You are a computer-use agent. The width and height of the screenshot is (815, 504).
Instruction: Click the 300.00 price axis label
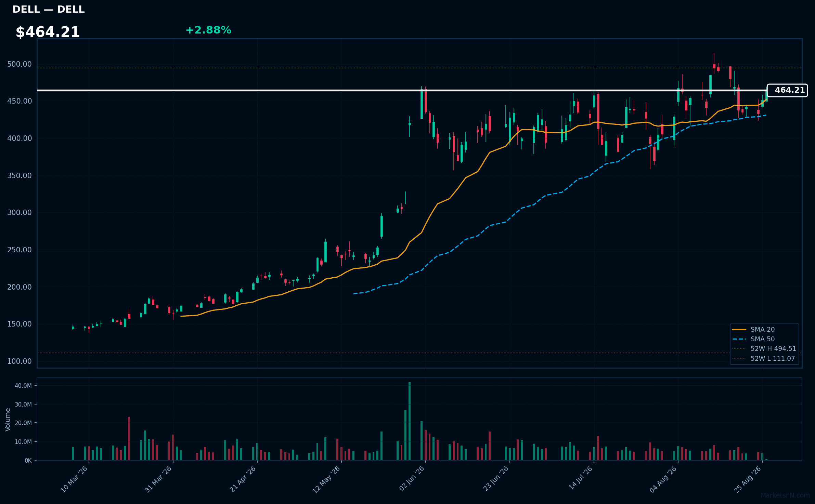pyautogui.click(x=20, y=213)
